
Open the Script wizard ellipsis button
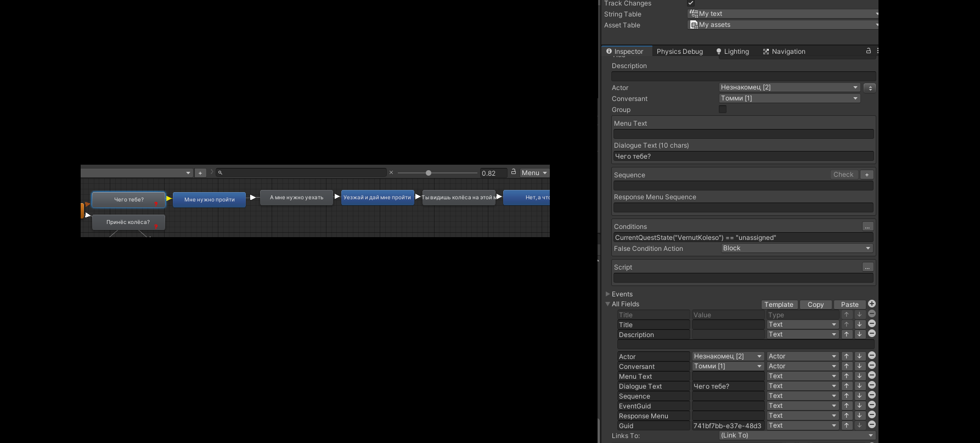point(868,267)
